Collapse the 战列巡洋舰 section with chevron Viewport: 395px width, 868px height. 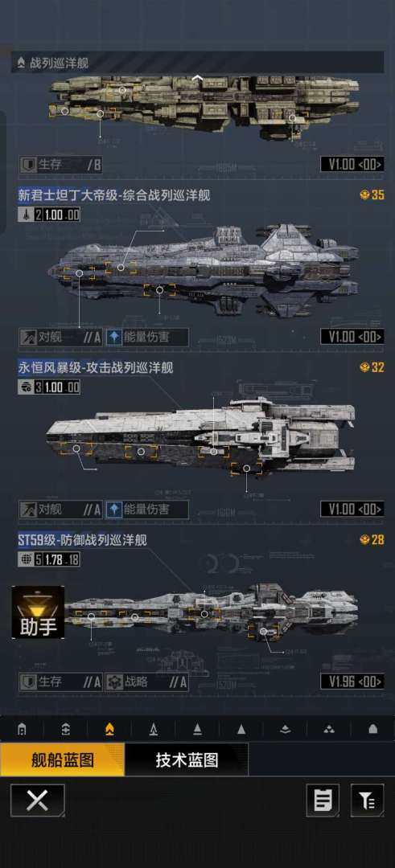[196, 78]
